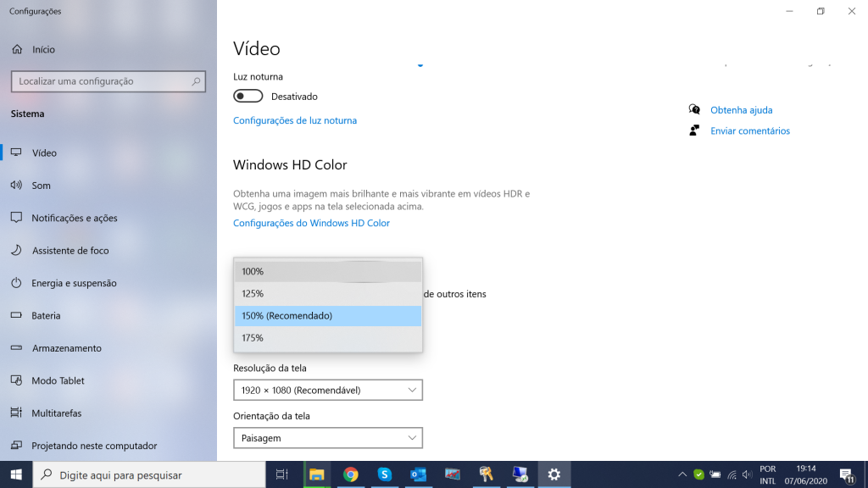Expand the Resolução da tela dropdown

pyautogui.click(x=327, y=390)
